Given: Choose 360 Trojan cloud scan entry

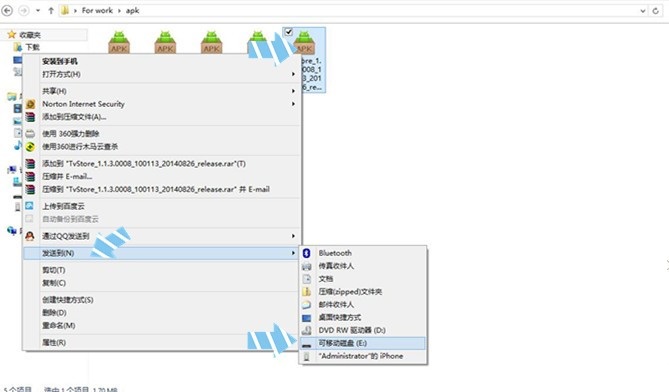Looking at the screenshot, I should coord(162,147).
